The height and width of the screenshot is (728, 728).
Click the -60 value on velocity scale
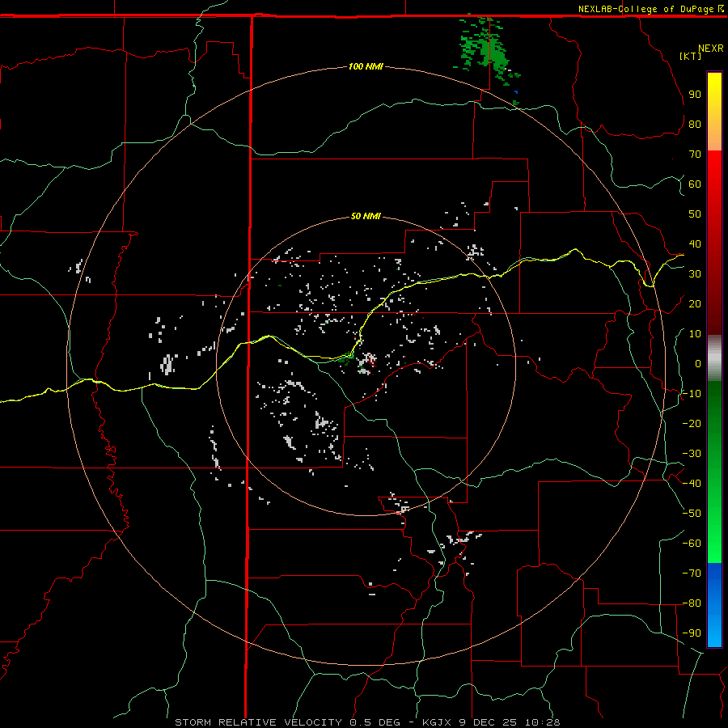point(692,544)
